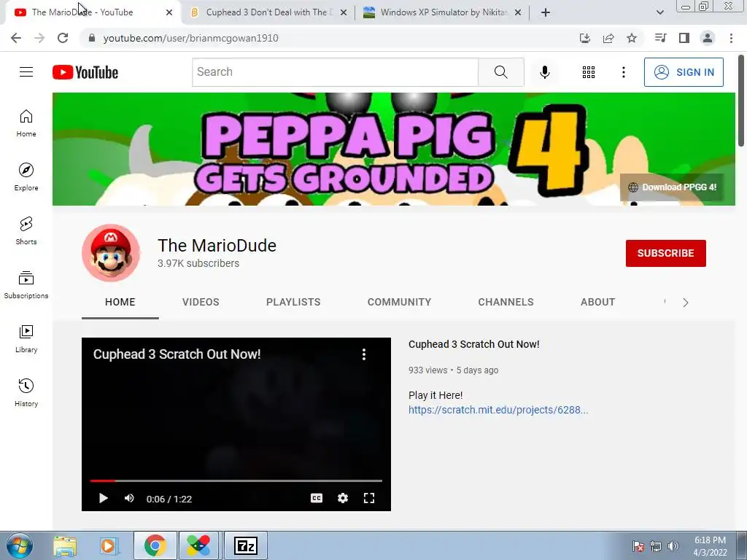
Task: Share this page from the address bar
Action: (608, 38)
